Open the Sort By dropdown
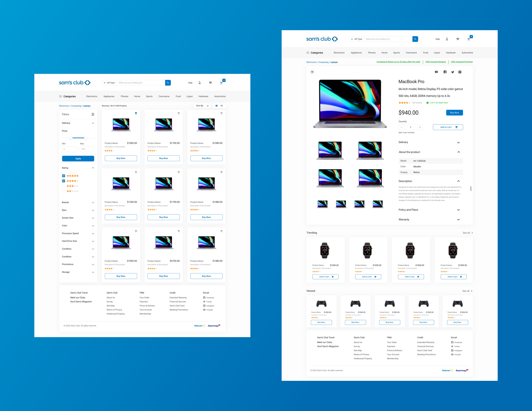Image resolution: width=532 pixels, height=411 pixels. coord(202,106)
